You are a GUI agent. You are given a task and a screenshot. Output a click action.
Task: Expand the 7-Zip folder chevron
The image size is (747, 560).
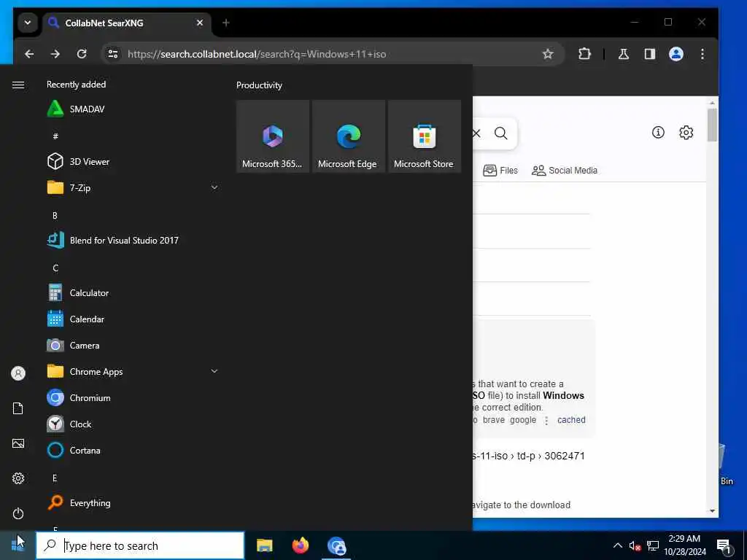coord(214,187)
